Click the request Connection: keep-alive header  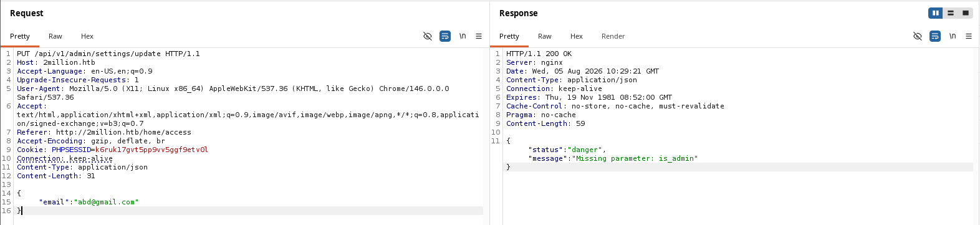(65, 158)
